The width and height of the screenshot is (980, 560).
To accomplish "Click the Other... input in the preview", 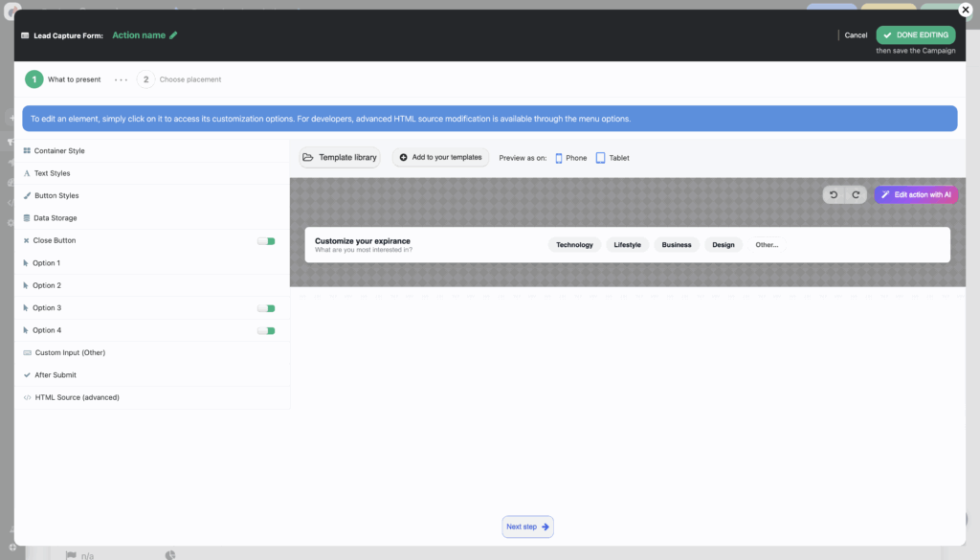I will (767, 245).
